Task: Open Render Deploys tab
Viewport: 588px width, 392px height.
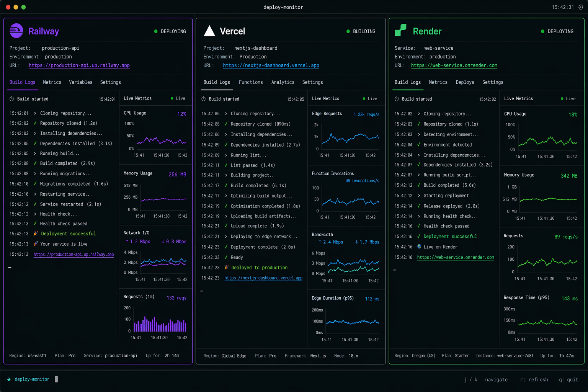Action: 465,82
